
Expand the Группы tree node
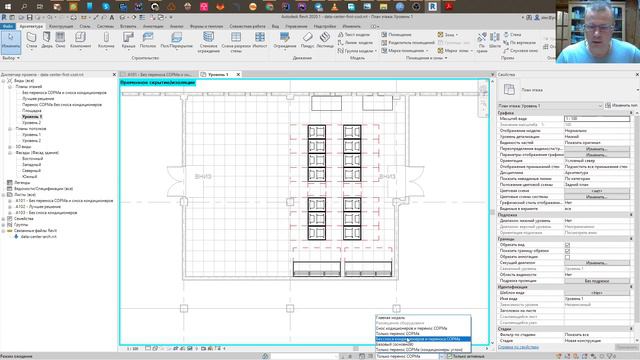(x=4, y=225)
